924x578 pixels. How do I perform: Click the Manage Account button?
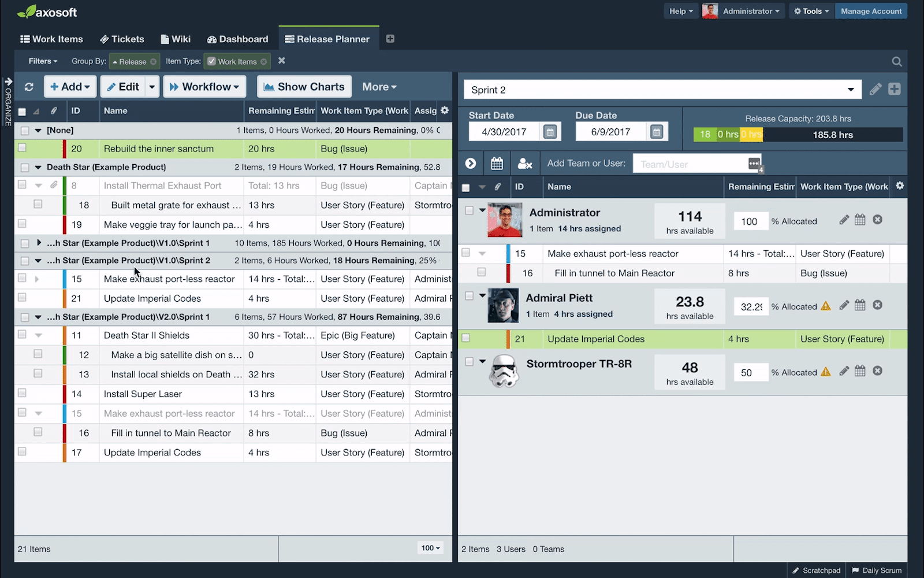click(x=871, y=11)
